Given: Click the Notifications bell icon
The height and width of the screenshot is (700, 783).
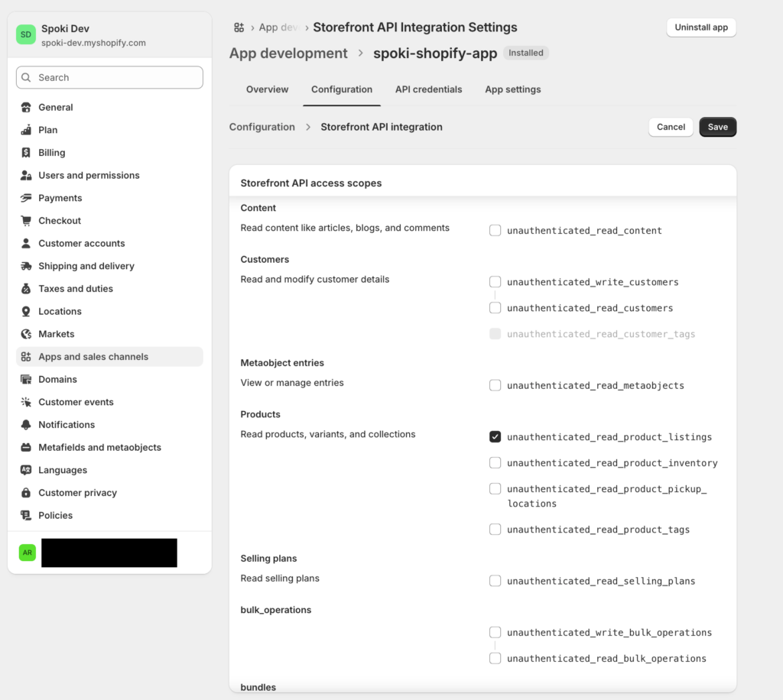Looking at the screenshot, I should pos(26,425).
